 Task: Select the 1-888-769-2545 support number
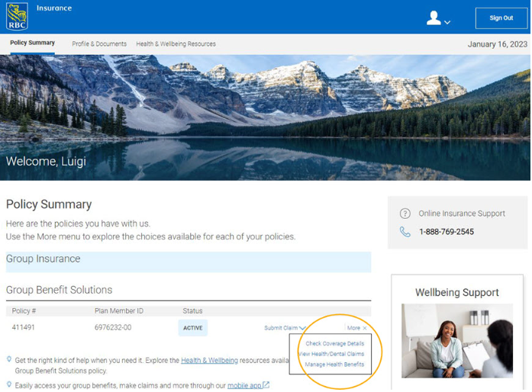coord(446,232)
